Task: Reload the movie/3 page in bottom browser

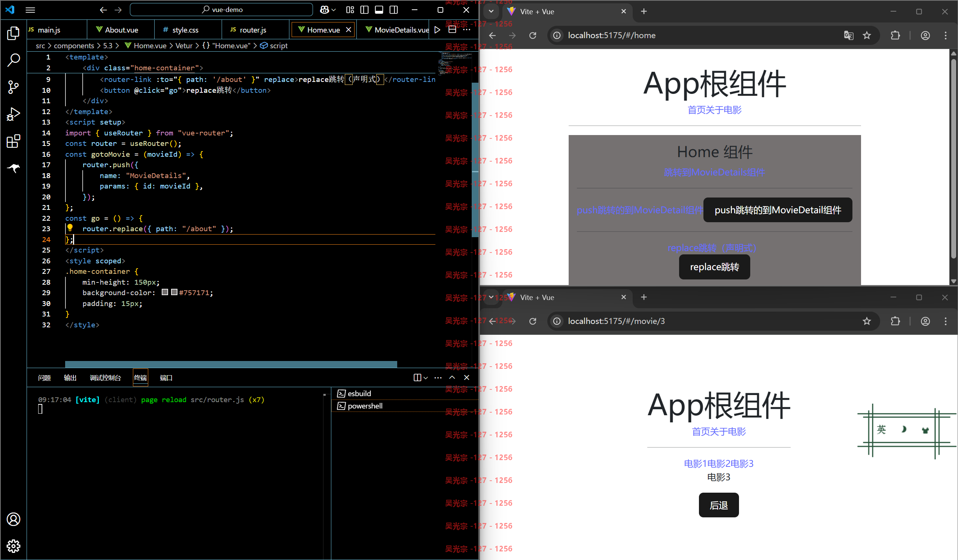Action: (x=533, y=321)
